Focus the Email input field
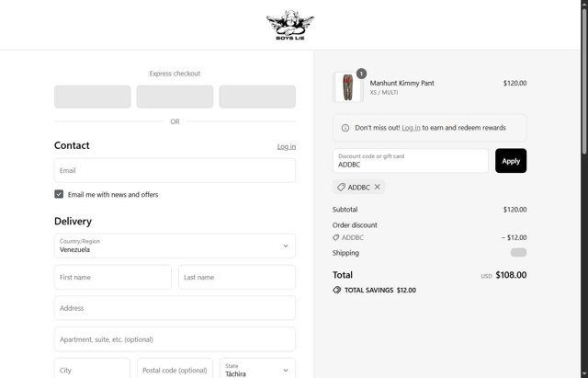This screenshot has width=588, height=378. [175, 170]
